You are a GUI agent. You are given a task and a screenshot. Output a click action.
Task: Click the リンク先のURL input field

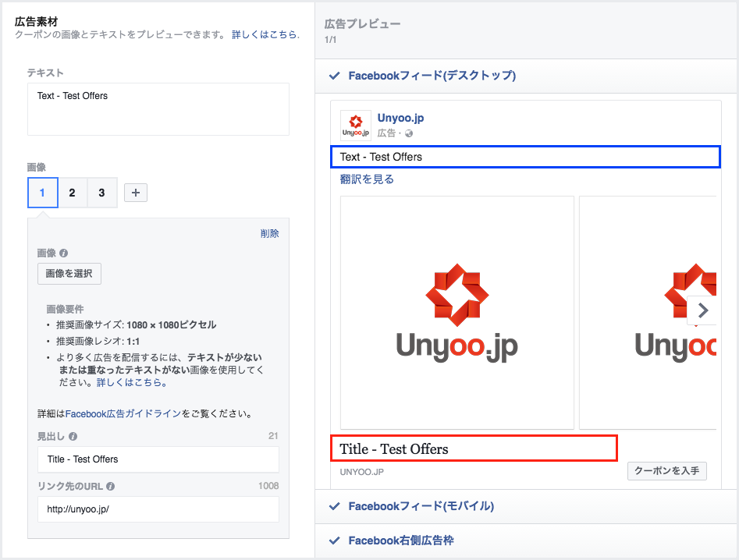click(x=158, y=509)
